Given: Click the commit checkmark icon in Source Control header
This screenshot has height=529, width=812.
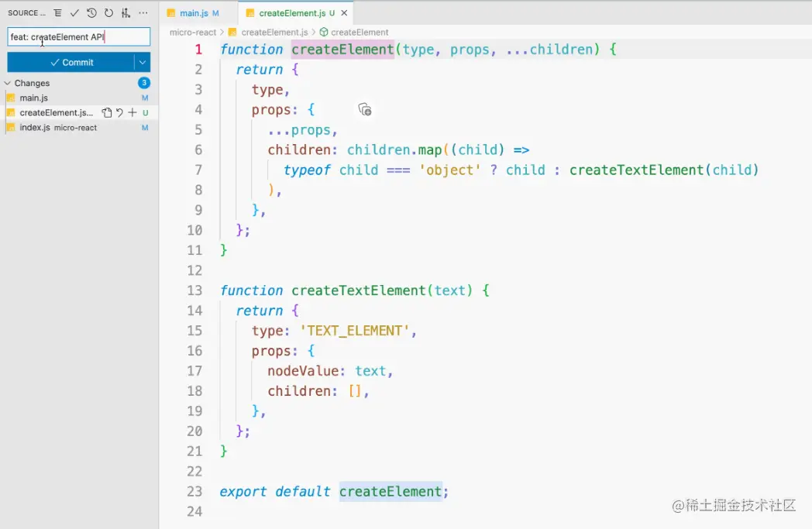Looking at the screenshot, I should tap(74, 13).
